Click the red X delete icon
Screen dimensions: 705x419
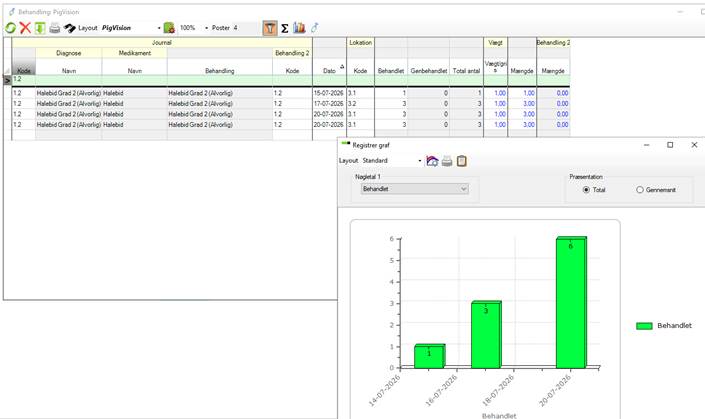click(25, 28)
